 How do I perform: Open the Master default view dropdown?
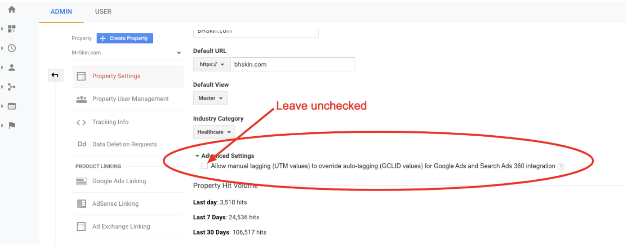coord(210,98)
